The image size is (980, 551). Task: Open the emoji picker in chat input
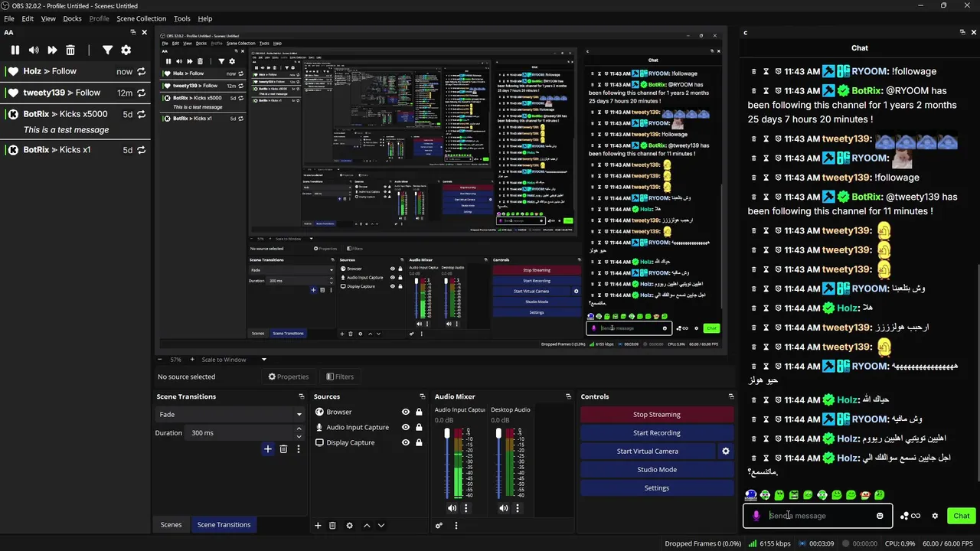coord(880,516)
